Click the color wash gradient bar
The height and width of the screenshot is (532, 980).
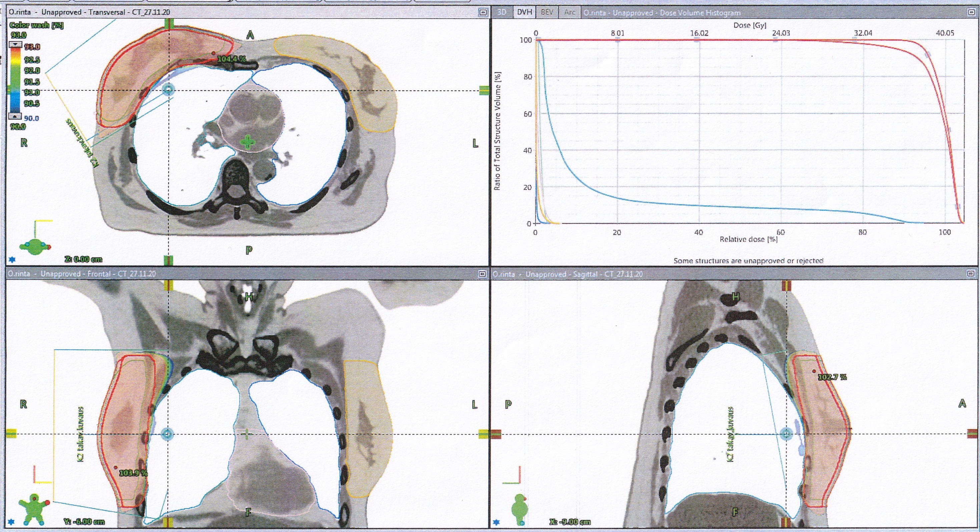pos(16,81)
